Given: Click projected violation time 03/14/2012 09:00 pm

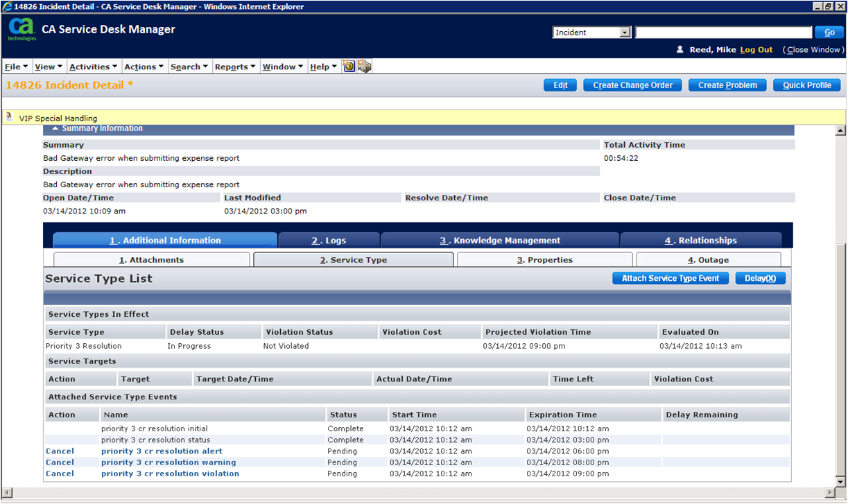Looking at the screenshot, I should [524, 346].
